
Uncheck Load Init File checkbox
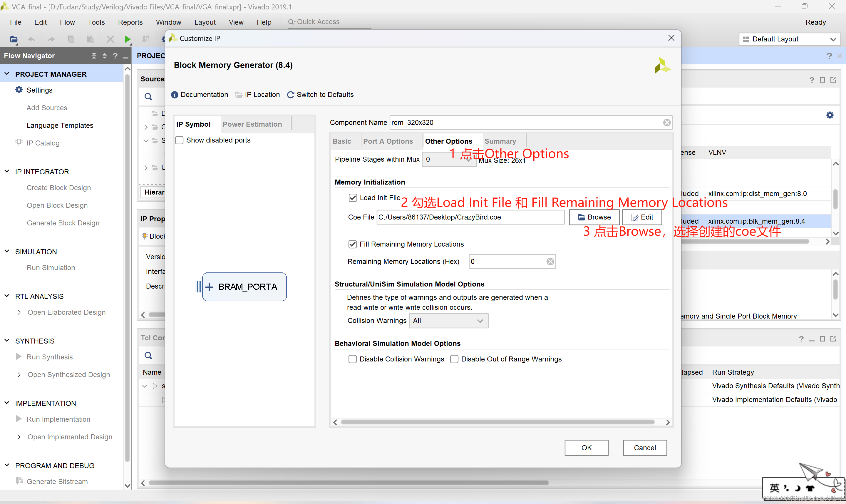coord(353,198)
